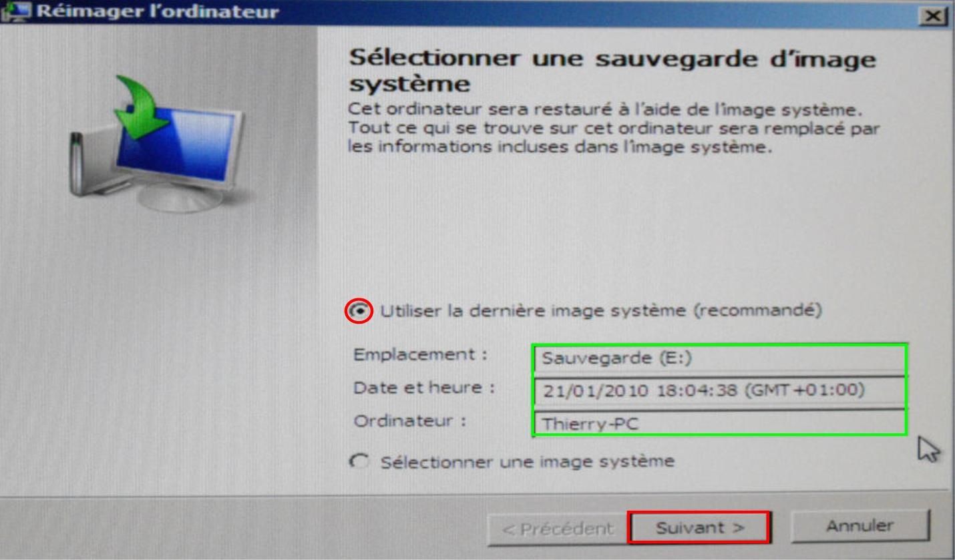
Task: Click the 'Date et heure :' label
Action: coord(424,388)
